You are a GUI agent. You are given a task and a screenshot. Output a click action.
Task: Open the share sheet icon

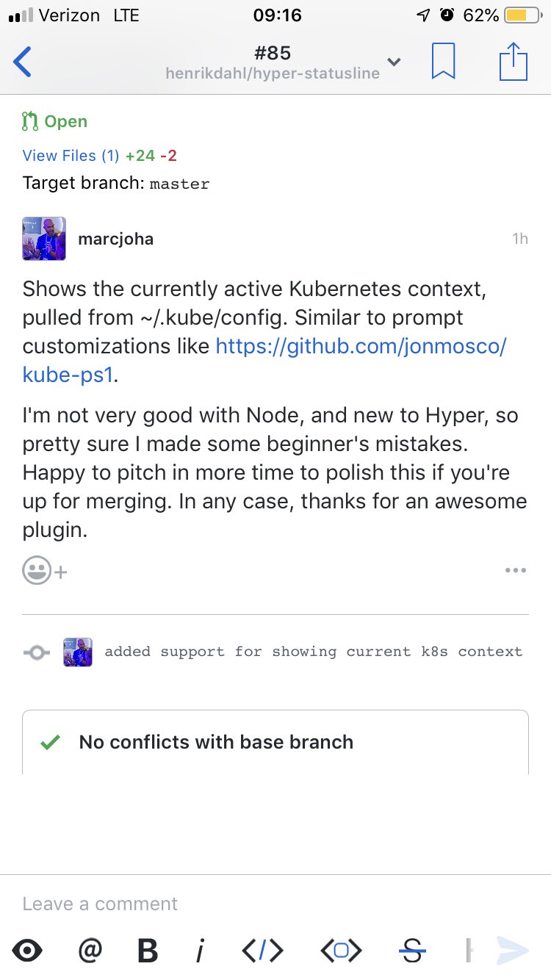click(514, 62)
